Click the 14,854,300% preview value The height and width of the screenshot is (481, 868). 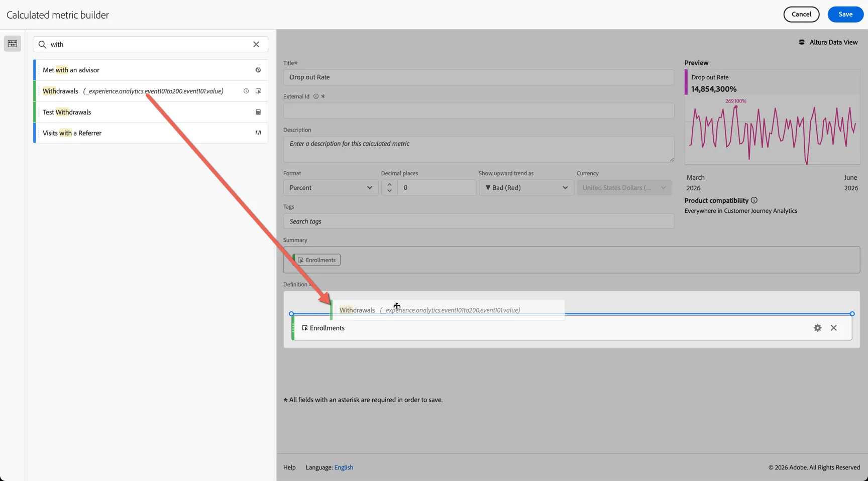point(714,89)
